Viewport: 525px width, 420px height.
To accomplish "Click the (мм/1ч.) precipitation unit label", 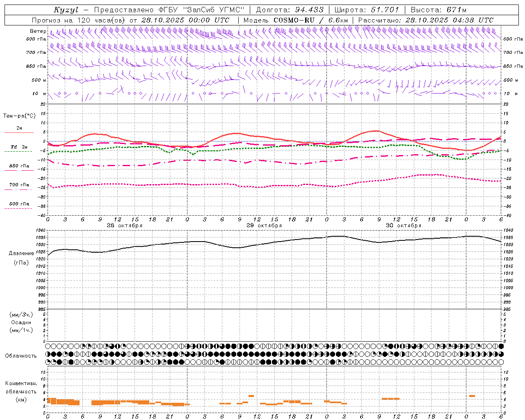I will pyautogui.click(x=21, y=330).
